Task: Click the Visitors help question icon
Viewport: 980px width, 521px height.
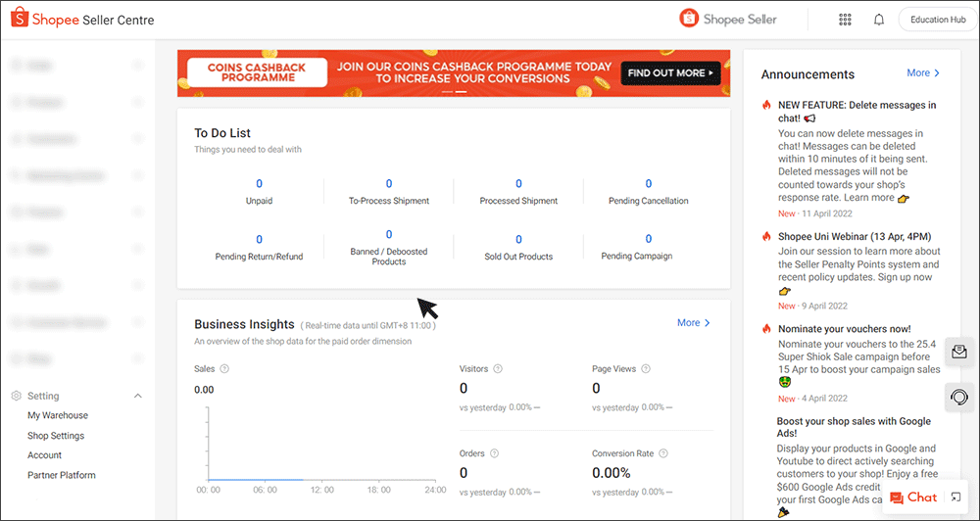Action: pyautogui.click(x=499, y=368)
